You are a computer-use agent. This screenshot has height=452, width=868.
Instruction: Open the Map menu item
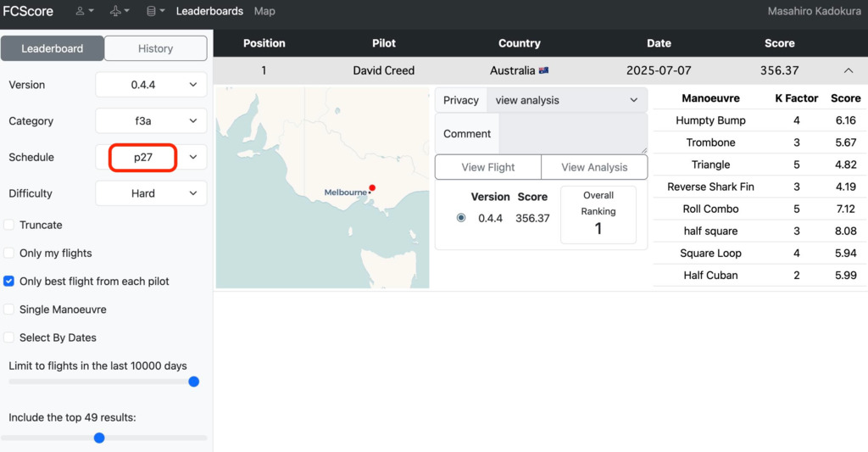click(264, 11)
